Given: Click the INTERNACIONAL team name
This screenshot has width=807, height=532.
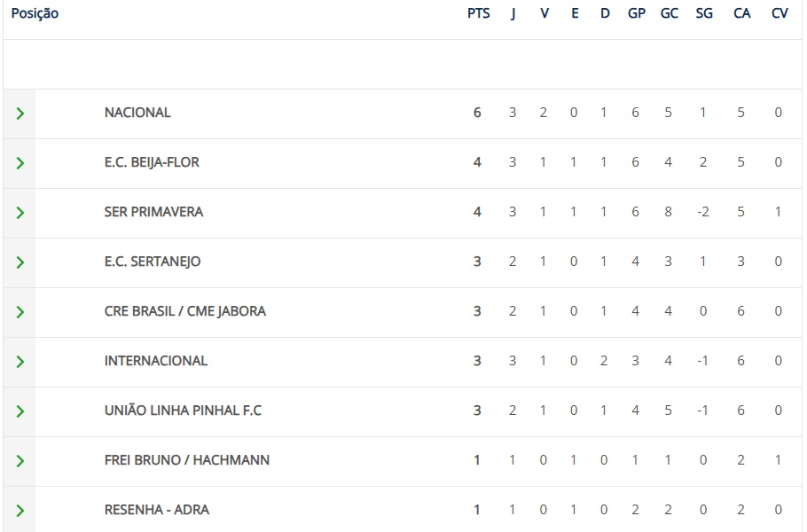Looking at the screenshot, I should 156,361.
